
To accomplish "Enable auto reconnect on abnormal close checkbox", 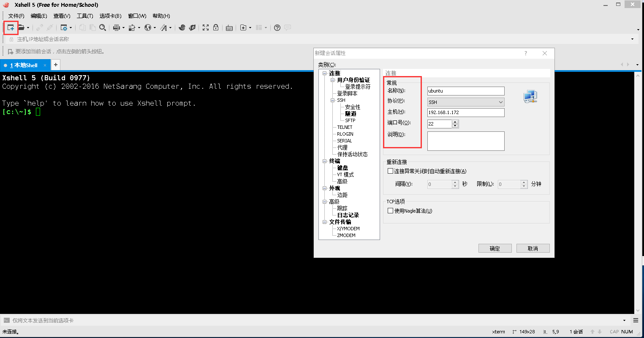I will tap(391, 171).
